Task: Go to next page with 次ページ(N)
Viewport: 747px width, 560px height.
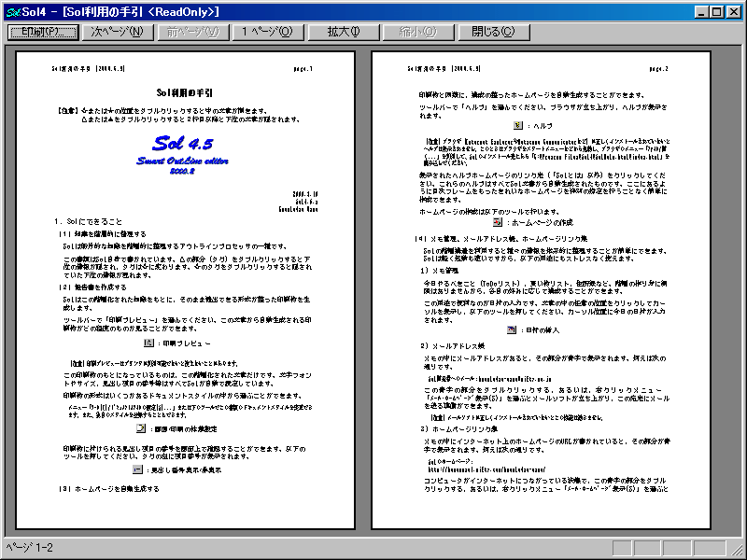Action: (118, 32)
